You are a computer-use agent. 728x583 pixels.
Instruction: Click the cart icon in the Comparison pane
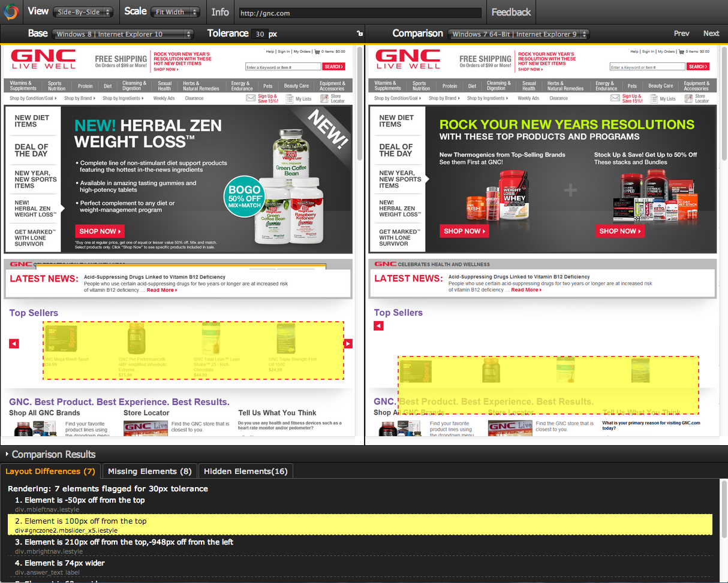click(x=682, y=52)
